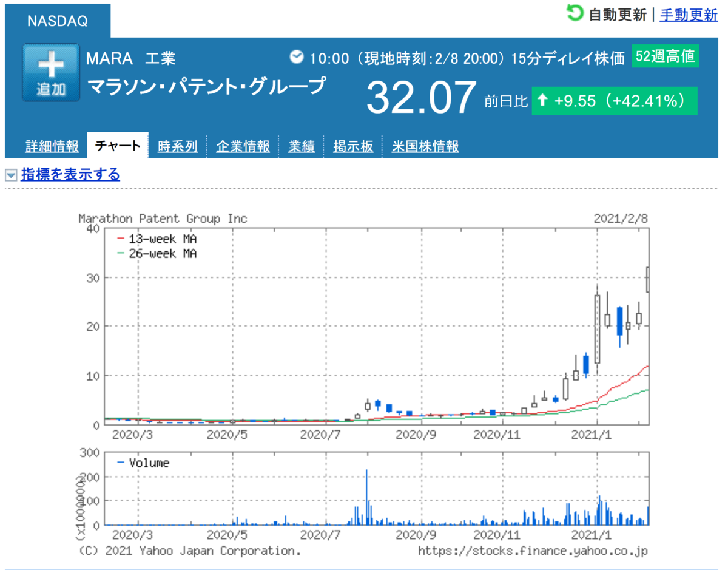Click the stocks.finance.yahoo.co.jp URL text
The image size is (728, 570).
(x=533, y=551)
